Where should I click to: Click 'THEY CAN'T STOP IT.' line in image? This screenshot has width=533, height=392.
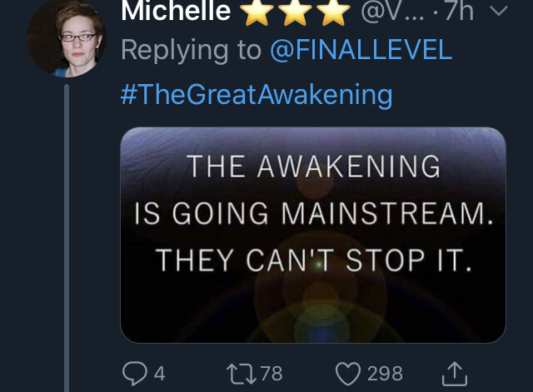point(315,261)
